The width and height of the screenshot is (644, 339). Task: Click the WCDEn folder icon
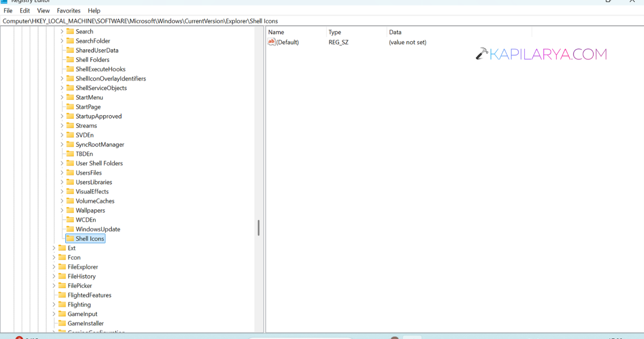(x=70, y=220)
